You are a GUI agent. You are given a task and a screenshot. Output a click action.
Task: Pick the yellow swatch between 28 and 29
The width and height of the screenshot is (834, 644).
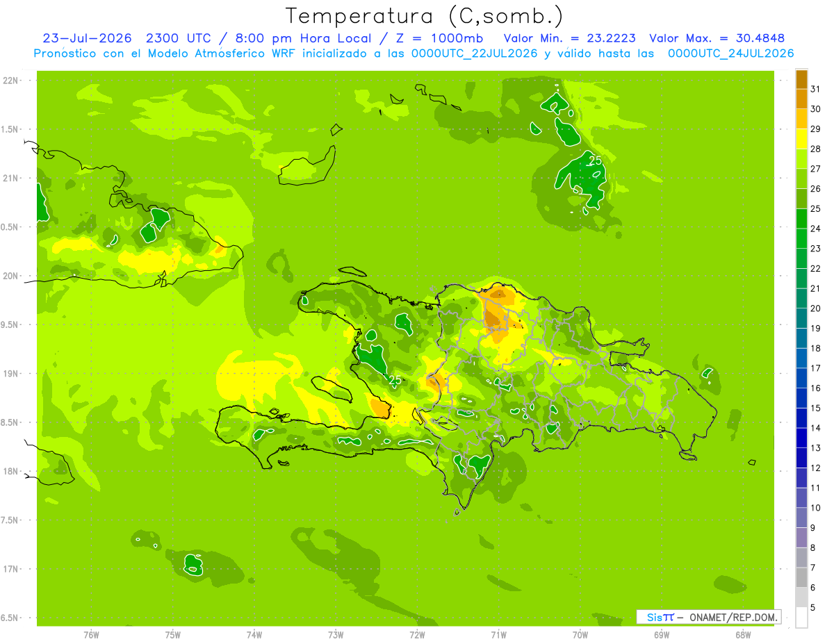click(801, 139)
